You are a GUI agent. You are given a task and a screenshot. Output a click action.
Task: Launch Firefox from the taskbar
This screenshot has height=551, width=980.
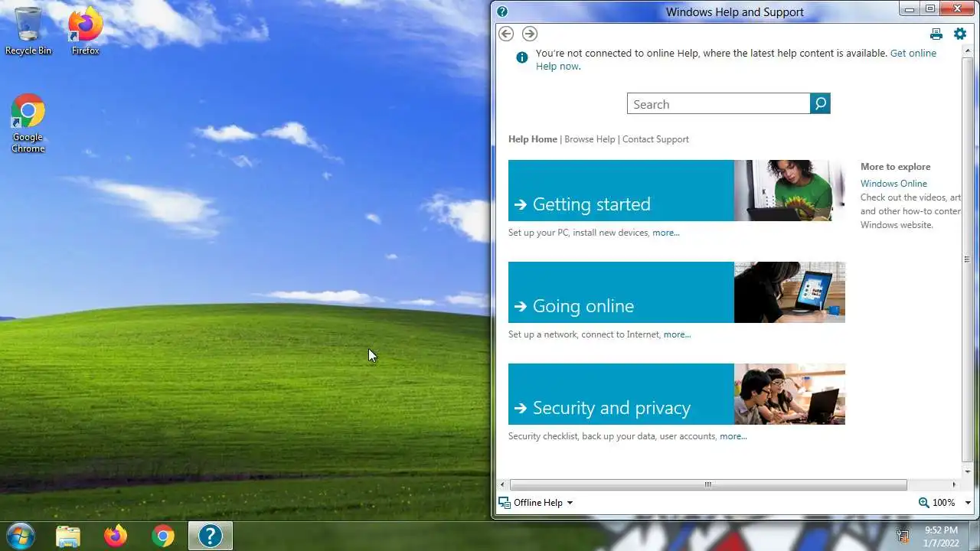[x=116, y=536]
